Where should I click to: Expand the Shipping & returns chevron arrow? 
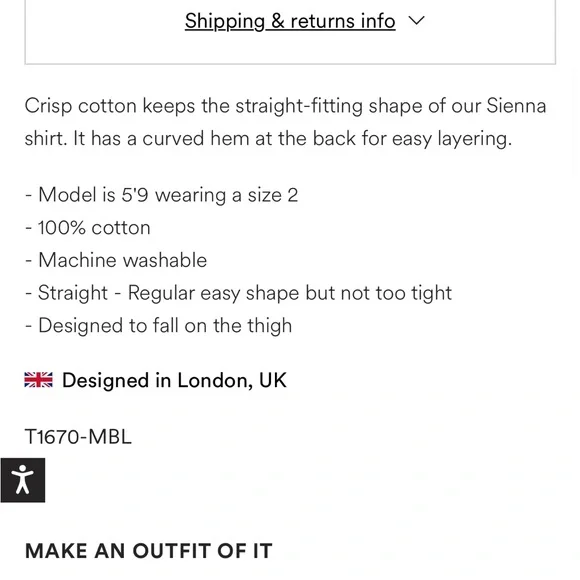(x=416, y=20)
